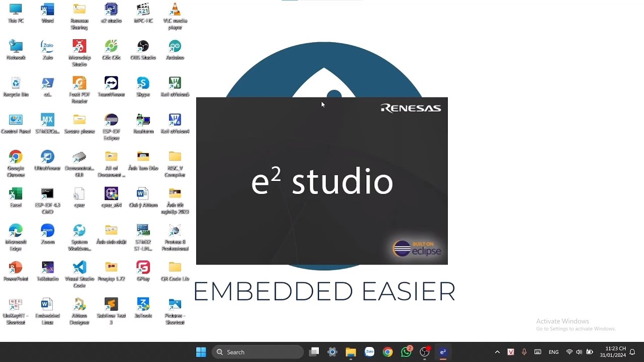Open OBS Studio shortcut
Image resolution: width=644 pixels, height=362 pixels.
(143, 50)
